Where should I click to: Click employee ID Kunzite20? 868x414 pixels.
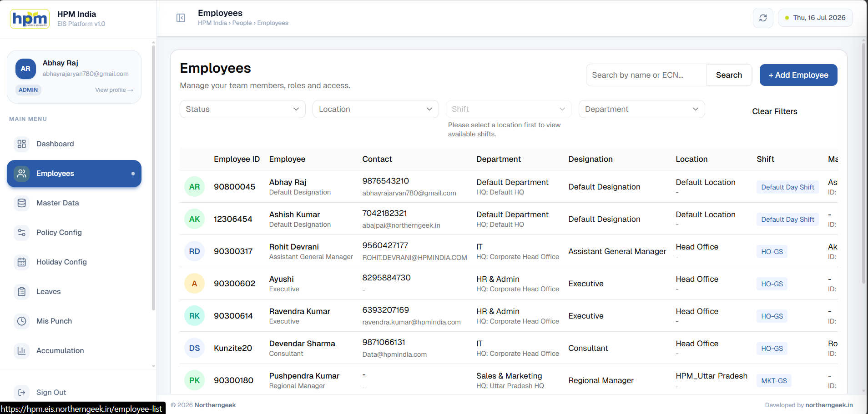pos(233,348)
